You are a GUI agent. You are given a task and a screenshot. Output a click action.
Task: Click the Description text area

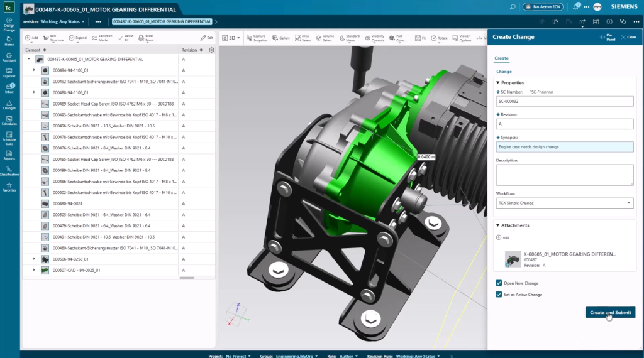coord(565,175)
